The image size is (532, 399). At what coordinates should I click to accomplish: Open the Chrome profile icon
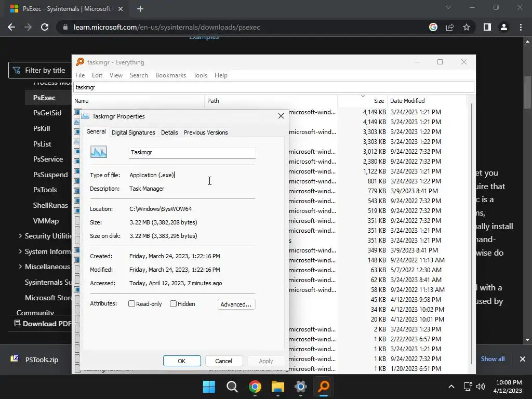504,27
